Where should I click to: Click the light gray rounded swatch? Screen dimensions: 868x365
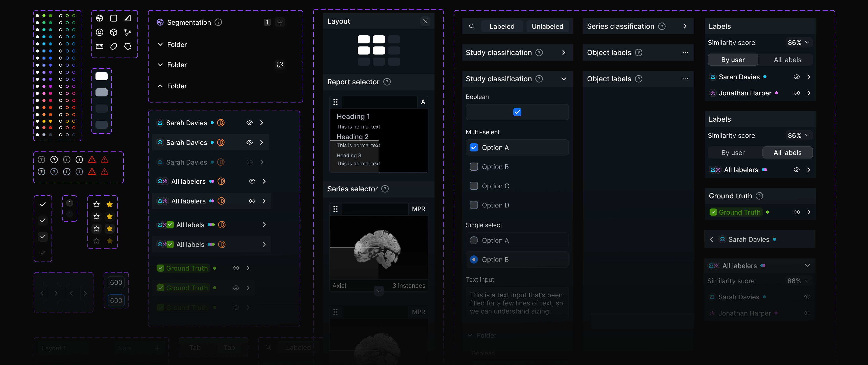coord(101,92)
